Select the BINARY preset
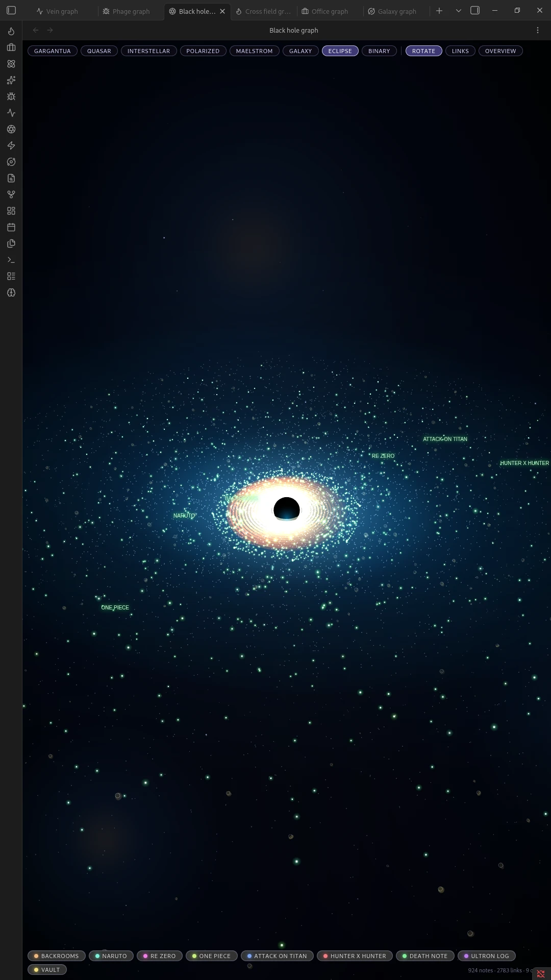Image resolution: width=551 pixels, height=980 pixels. tap(379, 51)
